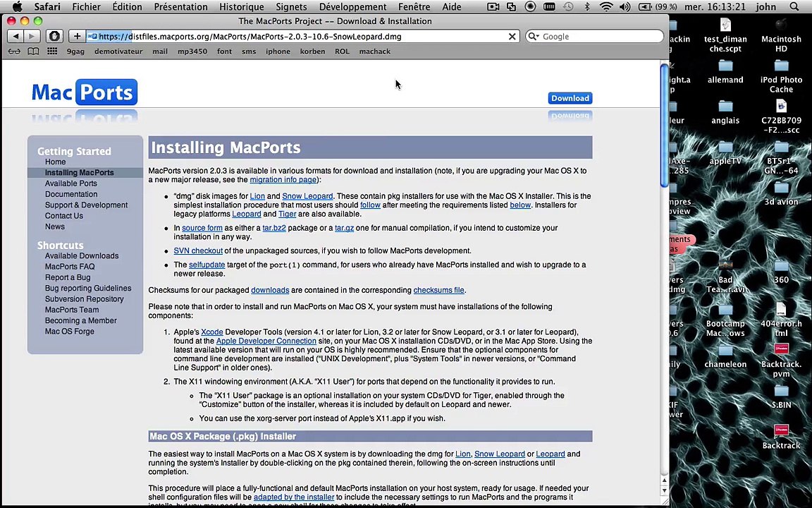The height and width of the screenshot is (508, 812).
Task: Open user menu john
Action: pyautogui.click(x=765, y=7)
